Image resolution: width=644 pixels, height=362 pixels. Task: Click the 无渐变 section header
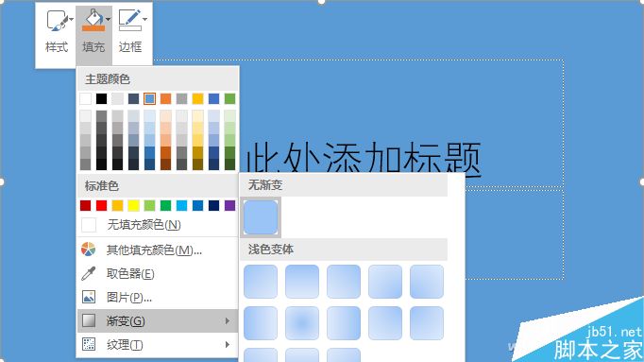pyautogui.click(x=344, y=185)
